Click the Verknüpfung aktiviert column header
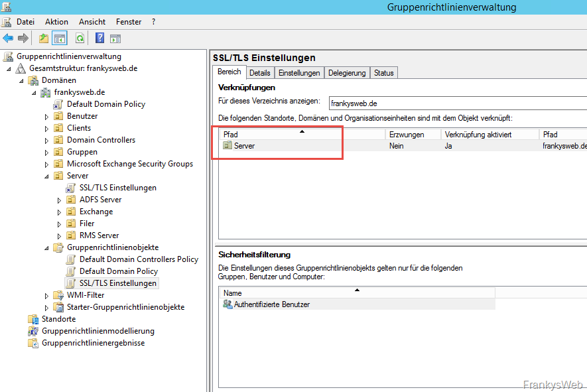The width and height of the screenshot is (587, 392). pyautogui.click(x=478, y=135)
